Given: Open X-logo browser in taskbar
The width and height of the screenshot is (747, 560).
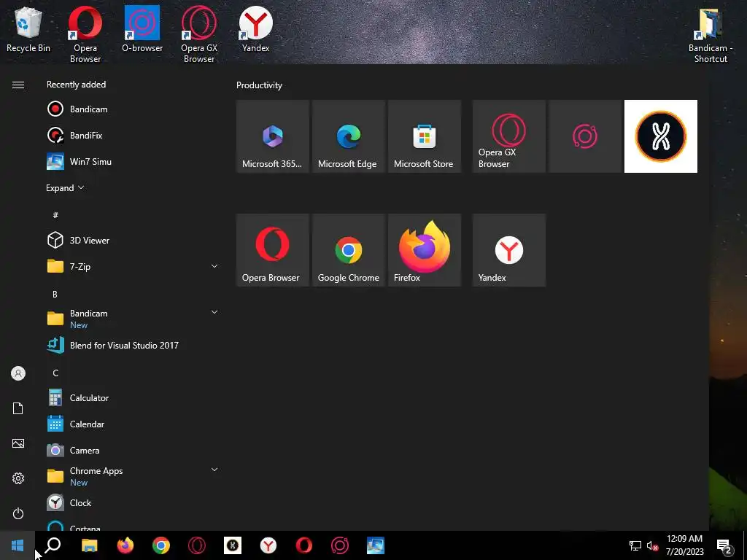Looking at the screenshot, I should coord(233,545).
